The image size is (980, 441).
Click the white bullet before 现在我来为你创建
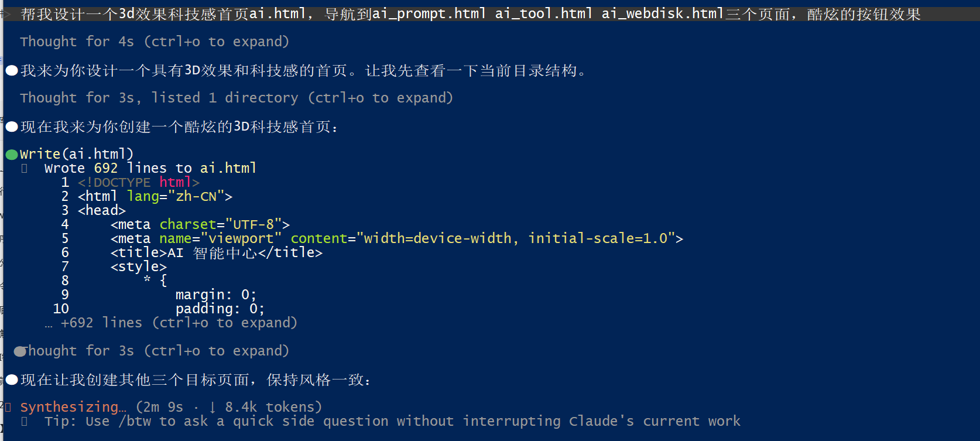click(x=12, y=127)
